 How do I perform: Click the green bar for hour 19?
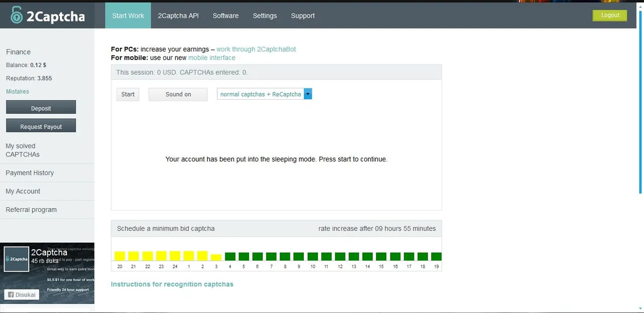point(436,256)
